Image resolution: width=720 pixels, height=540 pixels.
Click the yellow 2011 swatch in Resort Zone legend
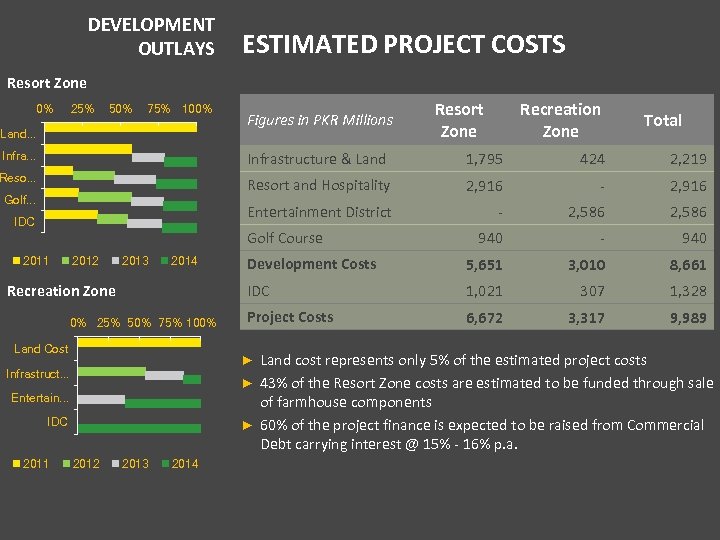pyautogui.click(x=17, y=261)
